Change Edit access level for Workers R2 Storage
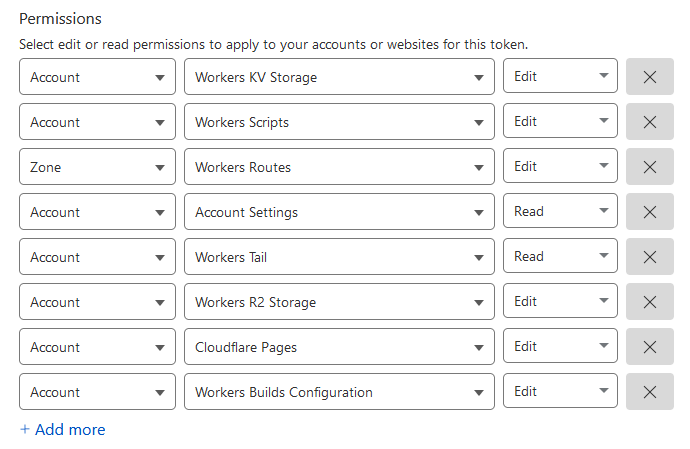The image size is (690, 449). pyautogui.click(x=560, y=301)
